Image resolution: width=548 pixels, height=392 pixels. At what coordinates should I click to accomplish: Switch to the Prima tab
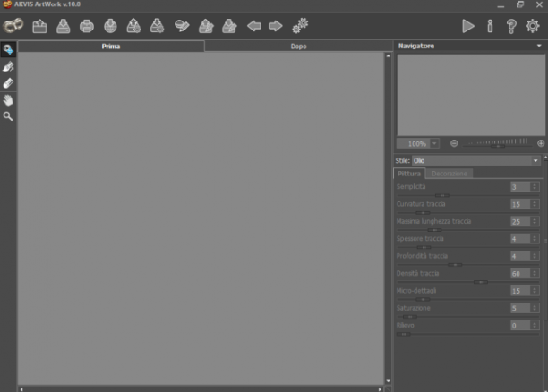tap(111, 47)
